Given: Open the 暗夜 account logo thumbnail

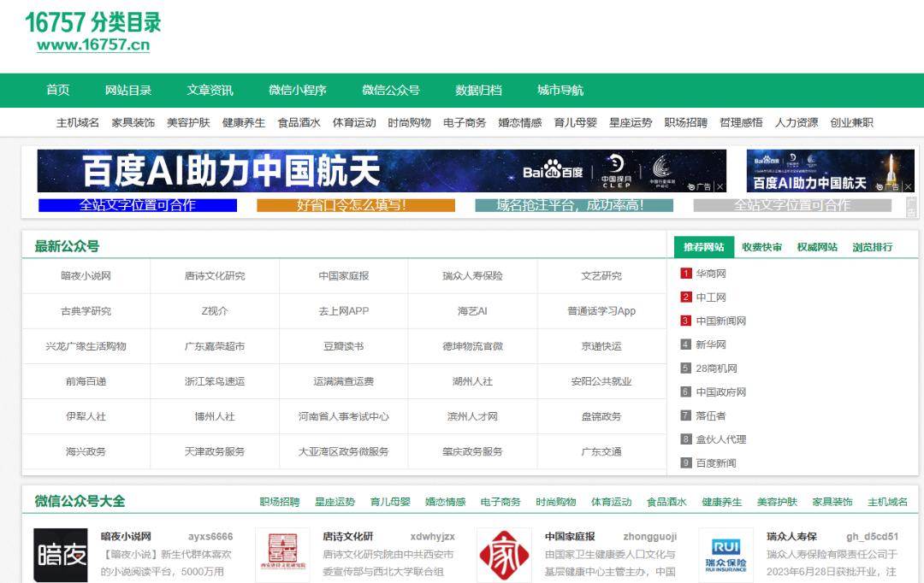Looking at the screenshot, I should pos(60,555).
